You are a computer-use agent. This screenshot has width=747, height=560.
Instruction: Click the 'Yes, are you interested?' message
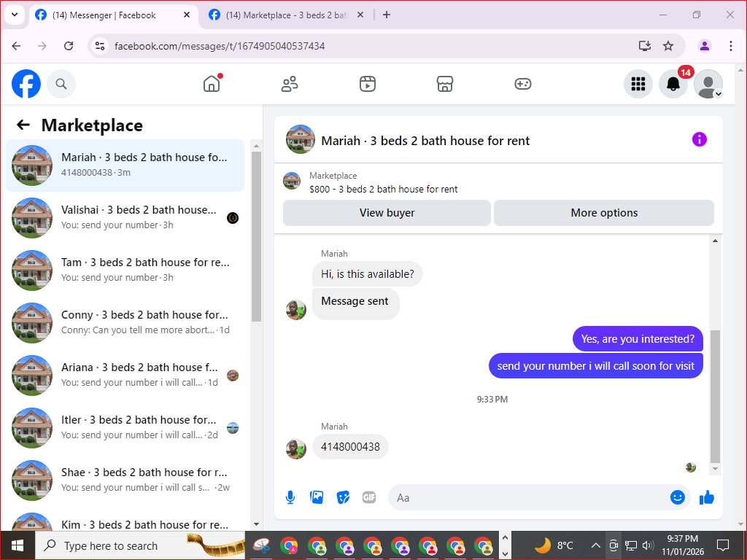point(638,338)
